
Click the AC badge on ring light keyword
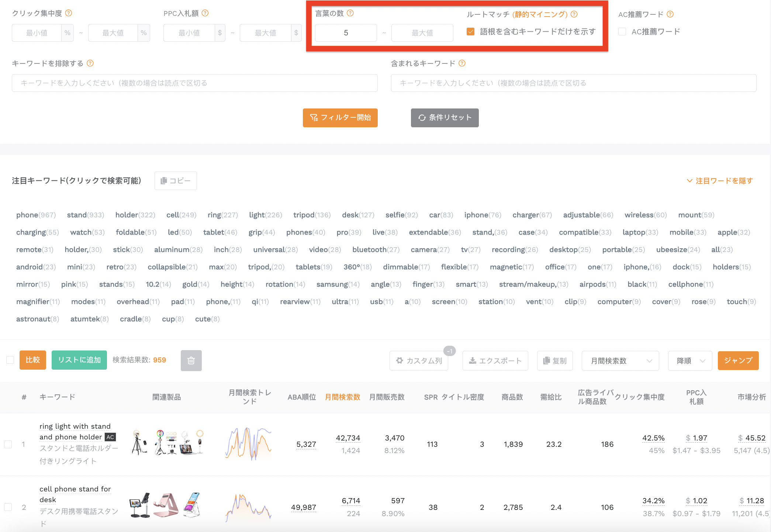pos(110,437)
